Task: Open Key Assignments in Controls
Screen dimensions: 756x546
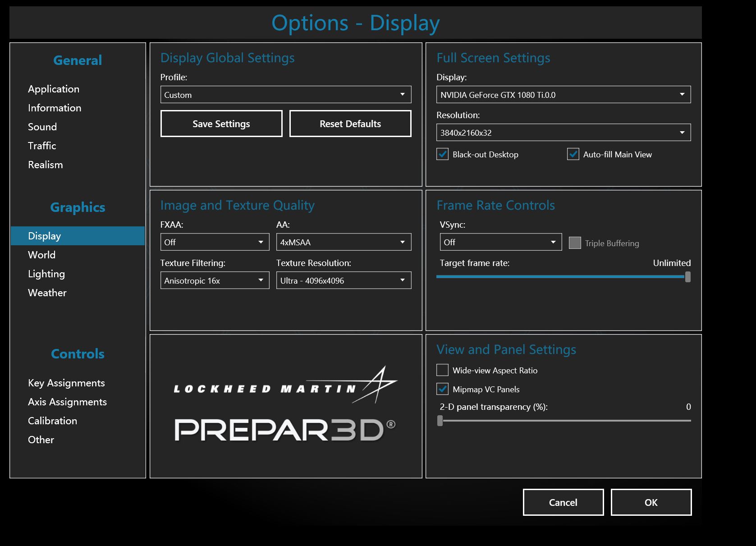Action: click(x=66, y=383)
